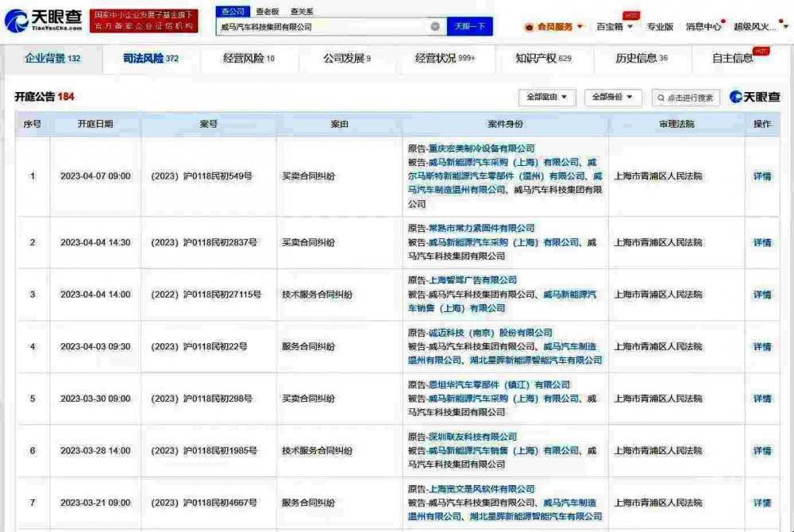This screenshot has width=794, height=532.
Task: Click the 天眼查 watermark logo beside the search filter
Action: tap(754, 96)
